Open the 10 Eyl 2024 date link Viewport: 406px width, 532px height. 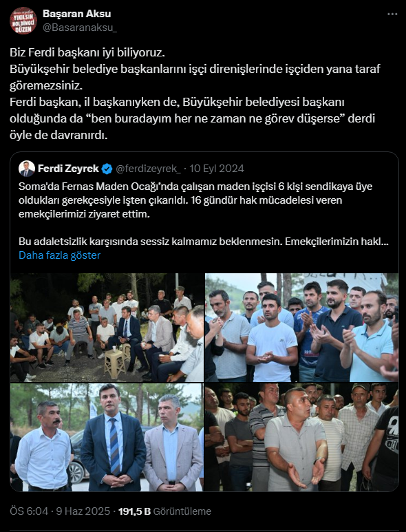pyautogui.click(x=217, y=169)
